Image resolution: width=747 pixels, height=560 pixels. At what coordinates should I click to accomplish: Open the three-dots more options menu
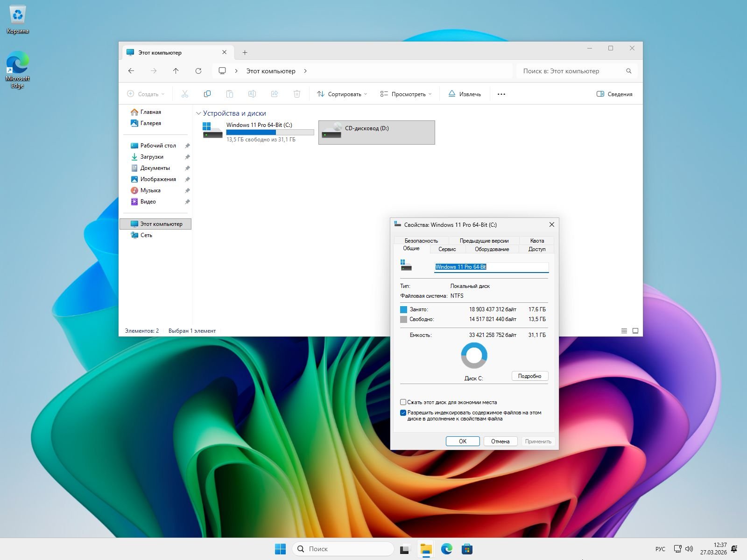(x=501, y=94)
